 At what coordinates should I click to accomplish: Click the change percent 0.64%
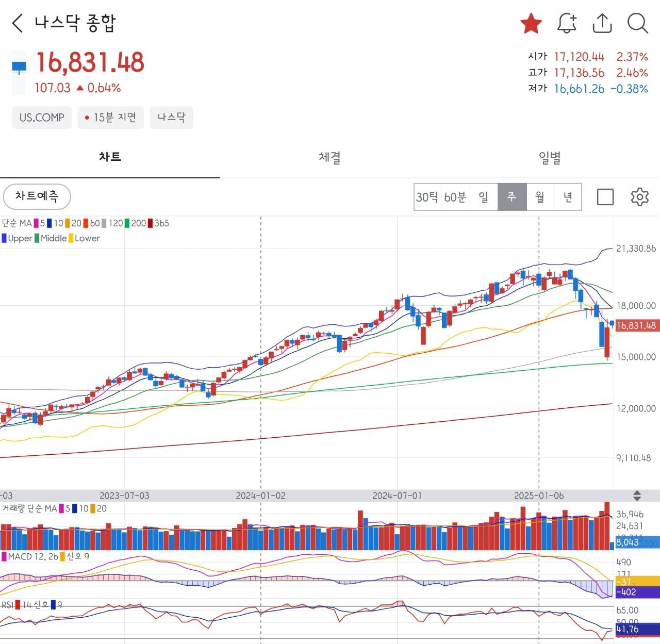[104, 88]
